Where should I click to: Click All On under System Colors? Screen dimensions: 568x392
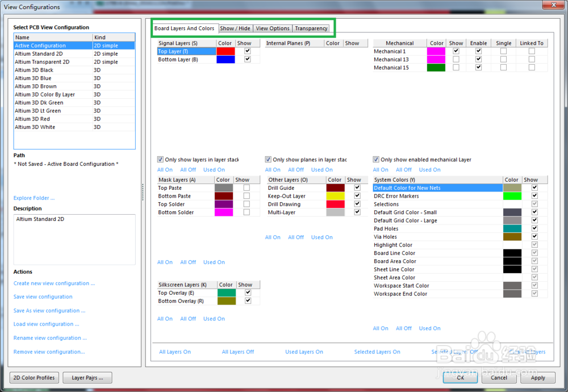pos(381,328)
